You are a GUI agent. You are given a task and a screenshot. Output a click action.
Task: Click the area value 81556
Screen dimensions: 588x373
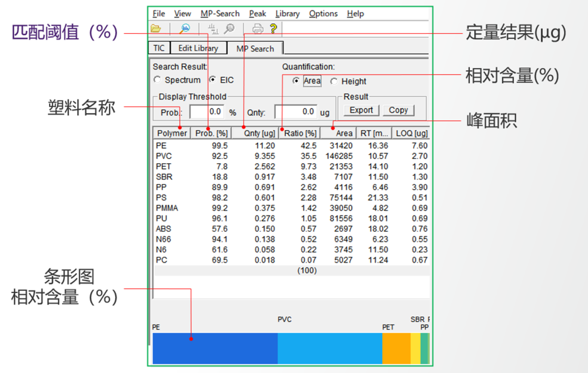coord(341,219)
